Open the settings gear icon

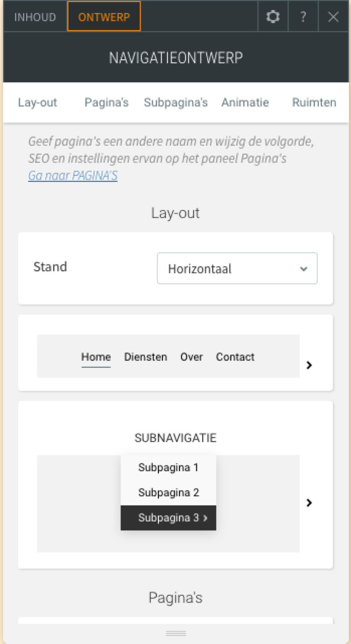tap(273, 17)
